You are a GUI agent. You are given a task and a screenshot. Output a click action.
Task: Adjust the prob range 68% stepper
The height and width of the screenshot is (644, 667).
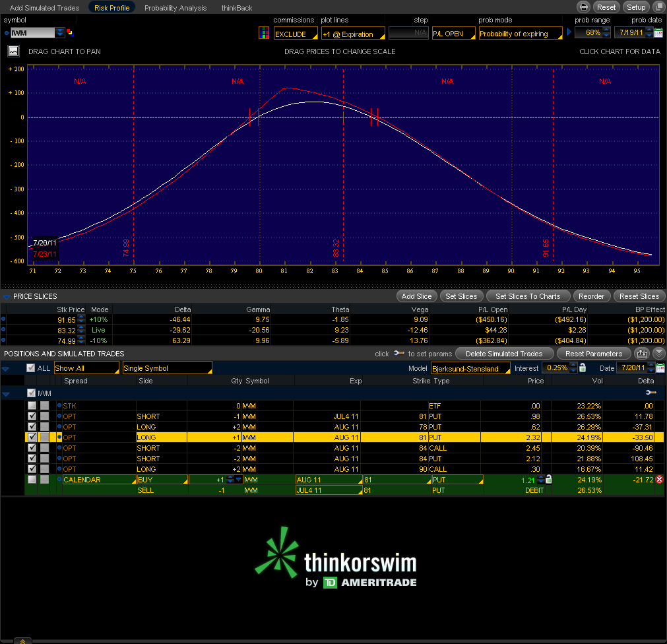click(606, 32)
